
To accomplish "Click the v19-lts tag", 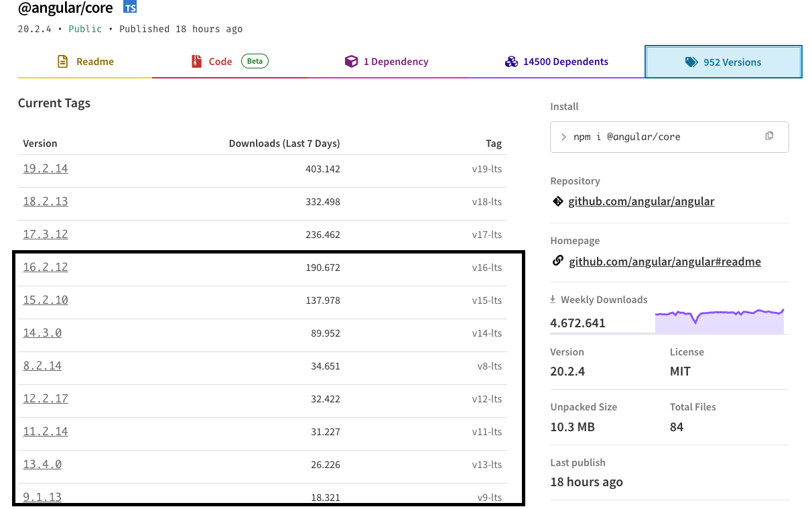I will 487,169.
